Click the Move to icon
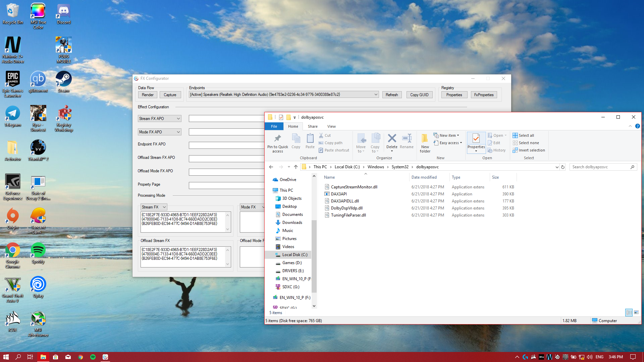644x362 pixels. [x=361, y=143]
